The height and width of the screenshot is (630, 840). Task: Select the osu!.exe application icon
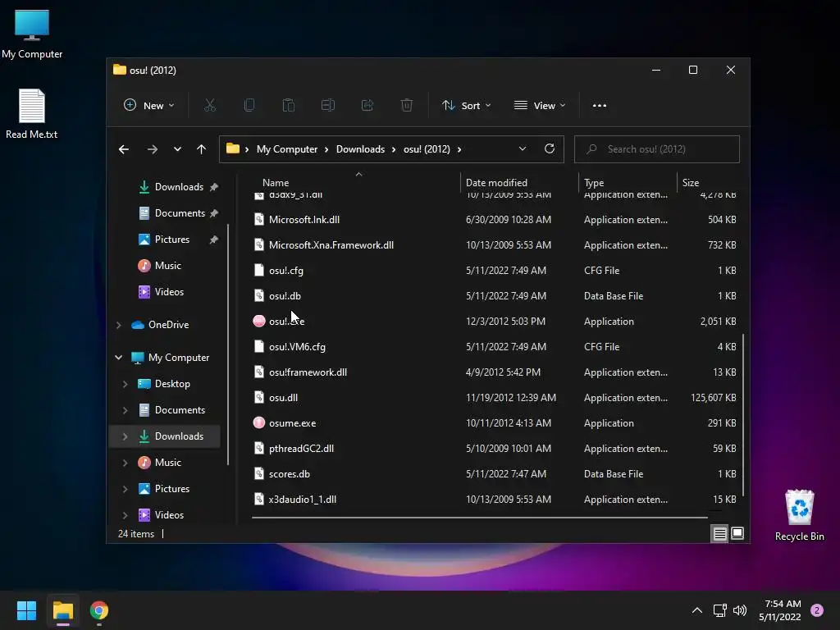[259, 321]
